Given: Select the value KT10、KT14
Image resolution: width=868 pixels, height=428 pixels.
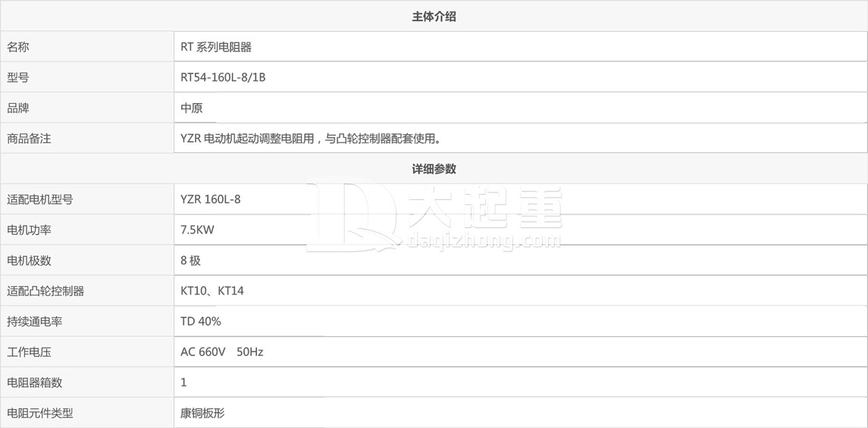Looking at the screenshot, I should click(x=212, y=291).
